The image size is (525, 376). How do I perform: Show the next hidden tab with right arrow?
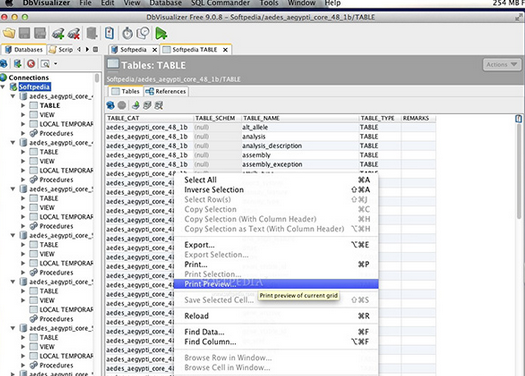click(x=87, y=49)
